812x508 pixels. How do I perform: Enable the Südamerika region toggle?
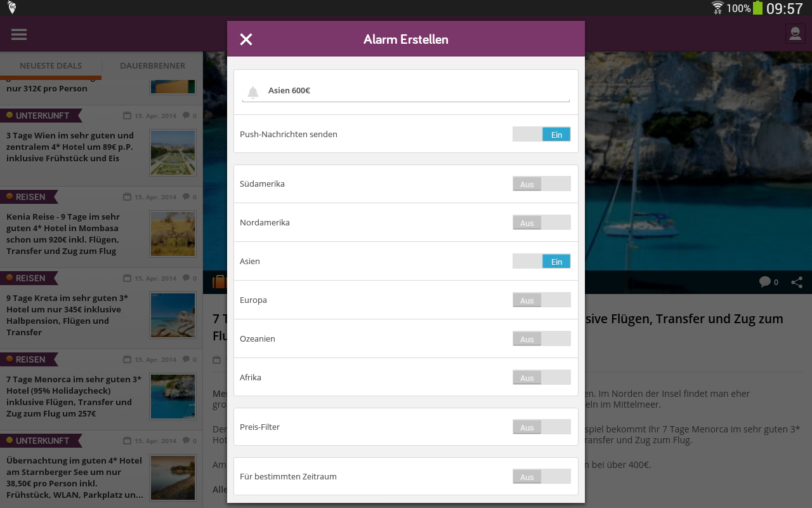[542, 184]
